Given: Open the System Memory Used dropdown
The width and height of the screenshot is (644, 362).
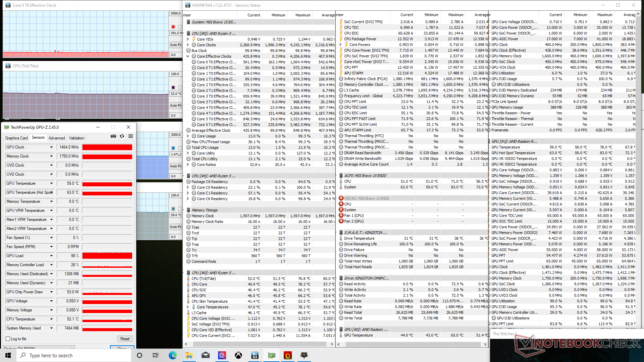Looking at the screenshot, I should coord(51,328).
